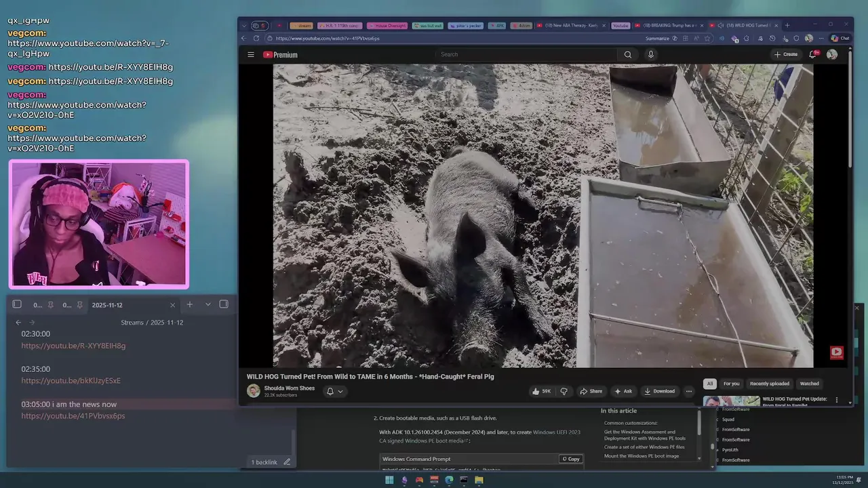Close the 2025-11-12 note tab
This screenshot has width=868, height=488.
point(172,305)
